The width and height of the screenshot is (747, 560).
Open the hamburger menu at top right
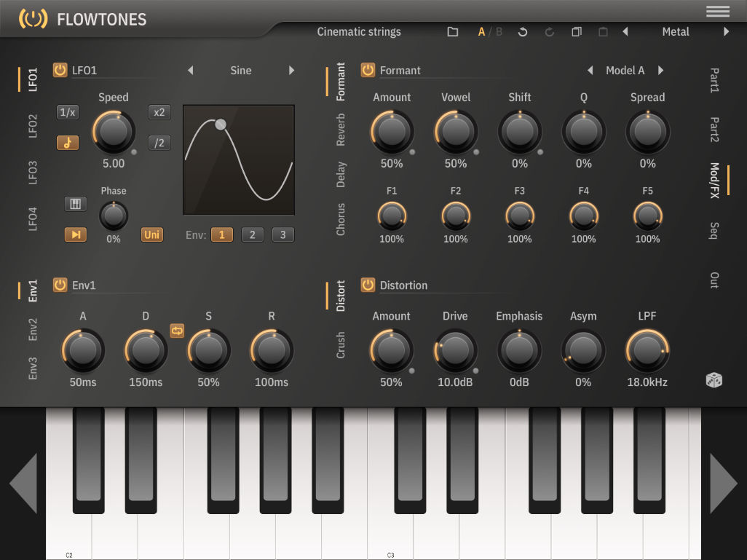pyautogui.click(x=717, y=11)
